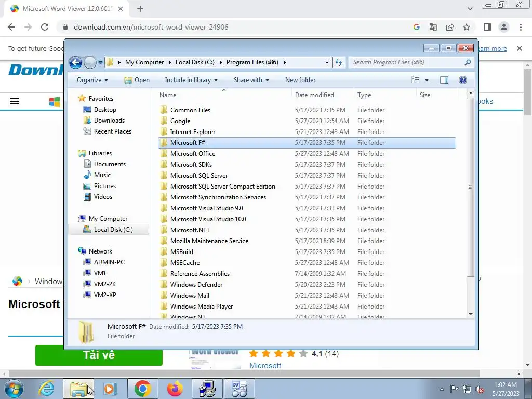Image resolution: width=532 pixels, height=399 pixels.
Task: Select Local Disk (C:) breadcrumb segment
Action: pyautogui.click(x=195, y=62)
